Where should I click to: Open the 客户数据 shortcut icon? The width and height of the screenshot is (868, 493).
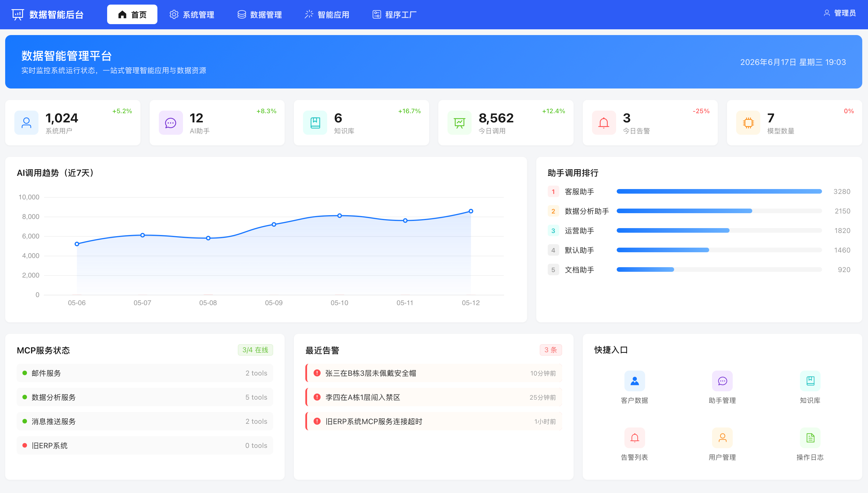[634, 381]
